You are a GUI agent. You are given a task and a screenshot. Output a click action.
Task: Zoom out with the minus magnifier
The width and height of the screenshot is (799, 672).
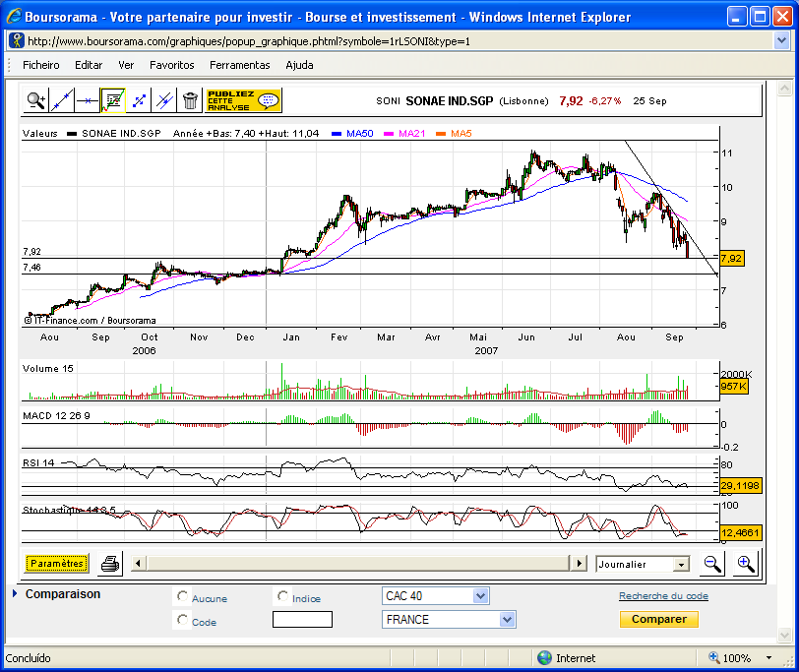[x=711, y=564]
